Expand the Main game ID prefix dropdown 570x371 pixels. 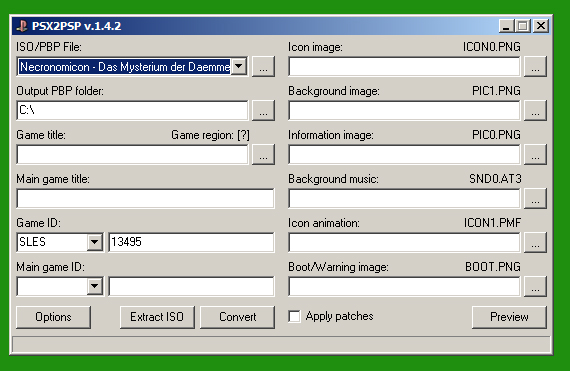click(95, 286)
